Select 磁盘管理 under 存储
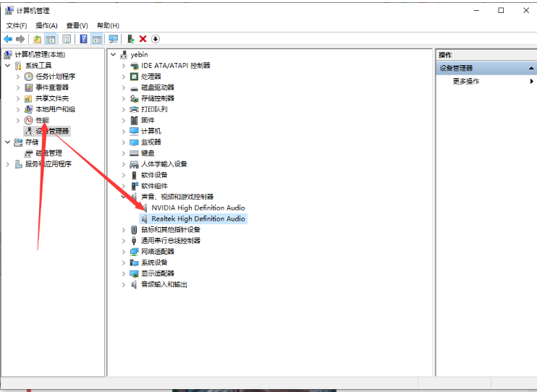537x392 pixels. [x=48, y=153]
